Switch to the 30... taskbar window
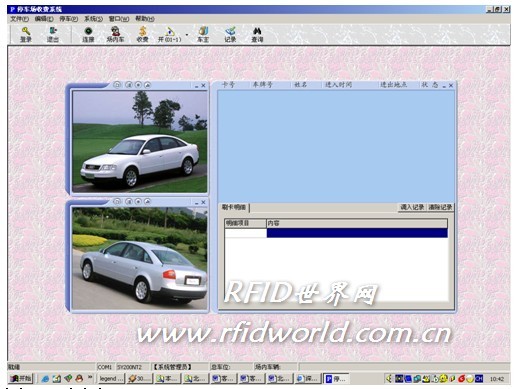515x389 pixels. (139, 379)
